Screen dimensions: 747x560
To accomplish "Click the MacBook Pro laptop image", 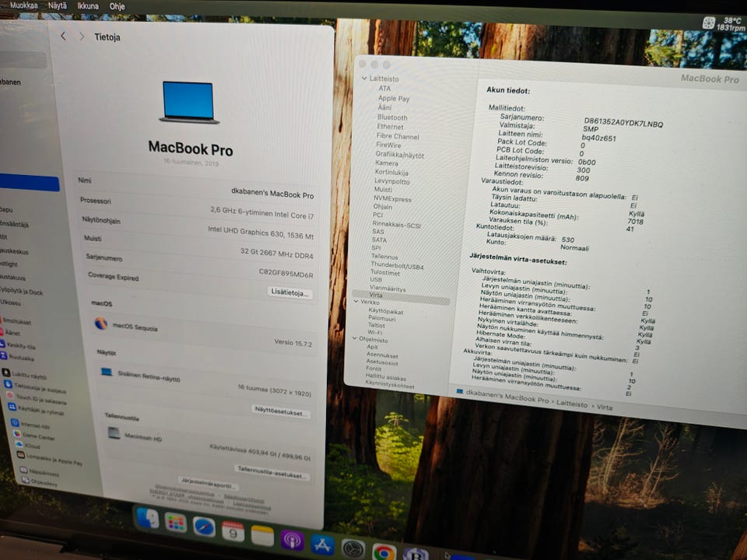I will coord(188,103).
